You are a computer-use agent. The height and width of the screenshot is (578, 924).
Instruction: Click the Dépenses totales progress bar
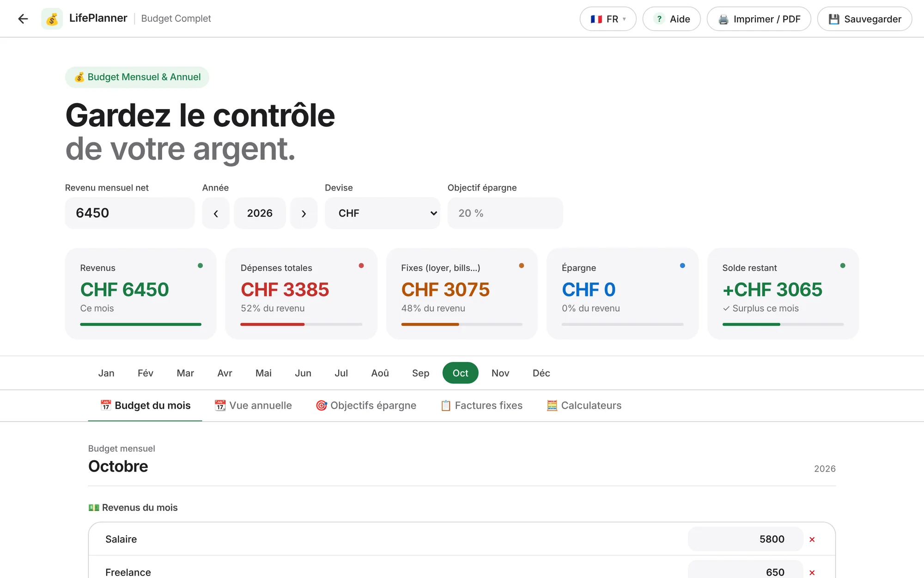click(x=301, y=325)
